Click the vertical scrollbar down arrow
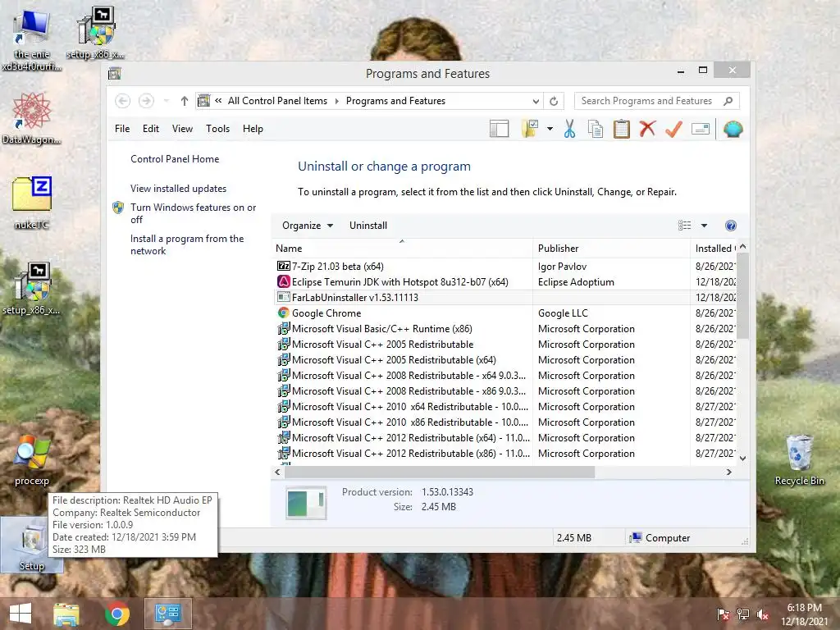 [742, 459]
